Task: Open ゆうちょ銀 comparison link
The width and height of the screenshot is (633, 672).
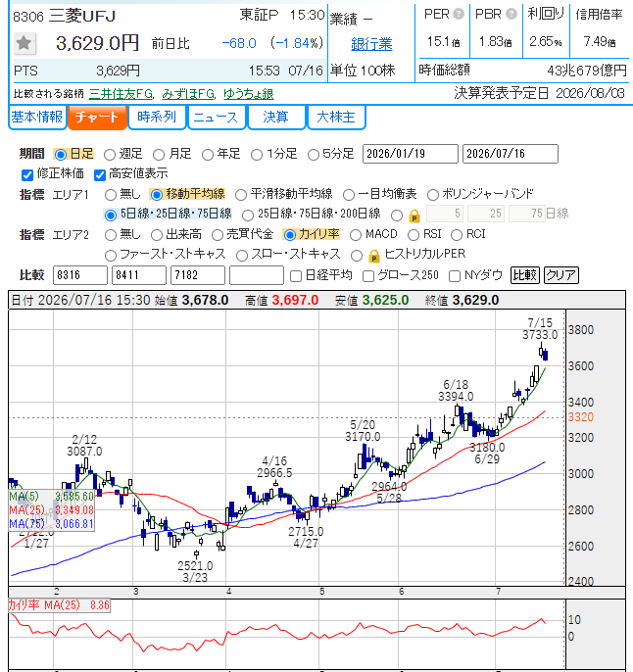Action: (x=249, y=94)
